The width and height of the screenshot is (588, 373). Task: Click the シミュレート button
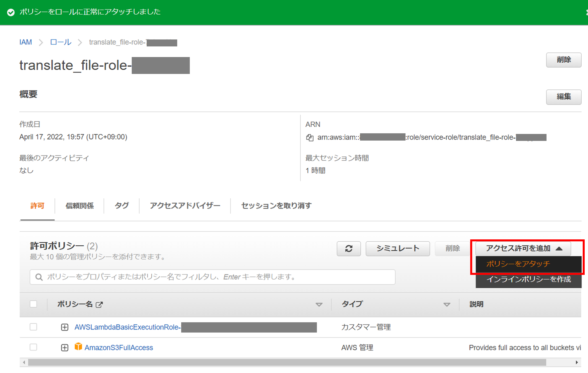[398, 249]
